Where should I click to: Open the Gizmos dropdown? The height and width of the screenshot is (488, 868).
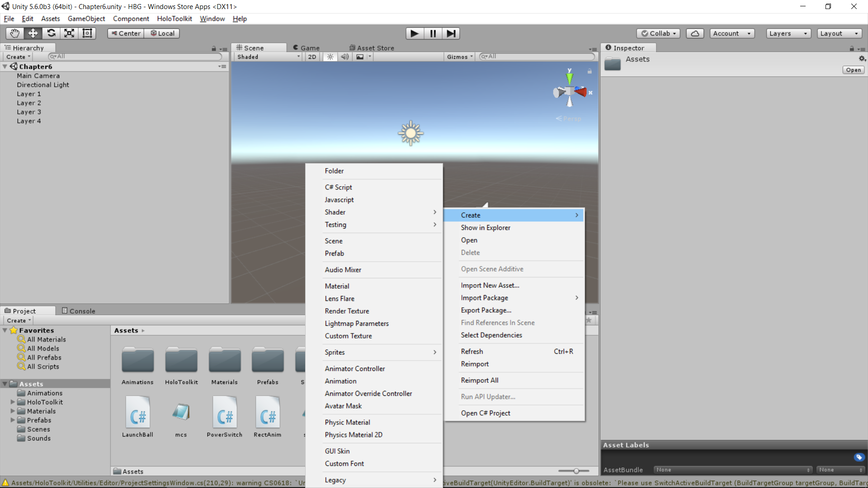[460, 57]
